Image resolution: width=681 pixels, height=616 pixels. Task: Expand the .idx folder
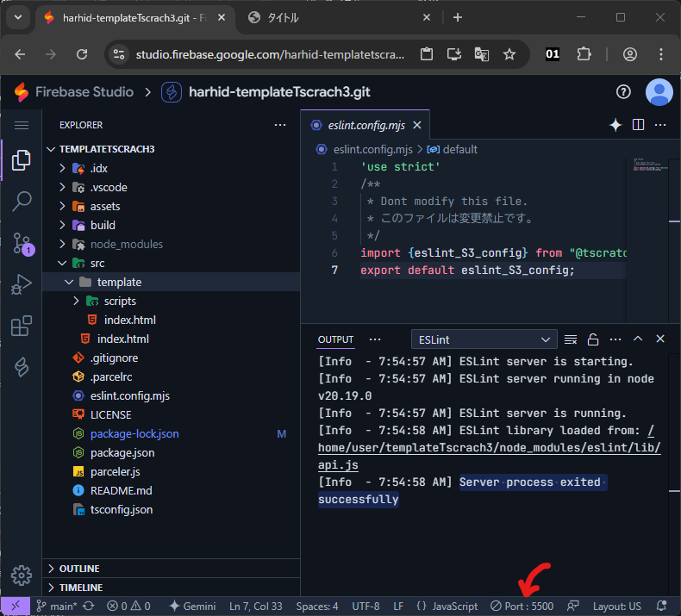pyautogui.click(x=62, y=168)
